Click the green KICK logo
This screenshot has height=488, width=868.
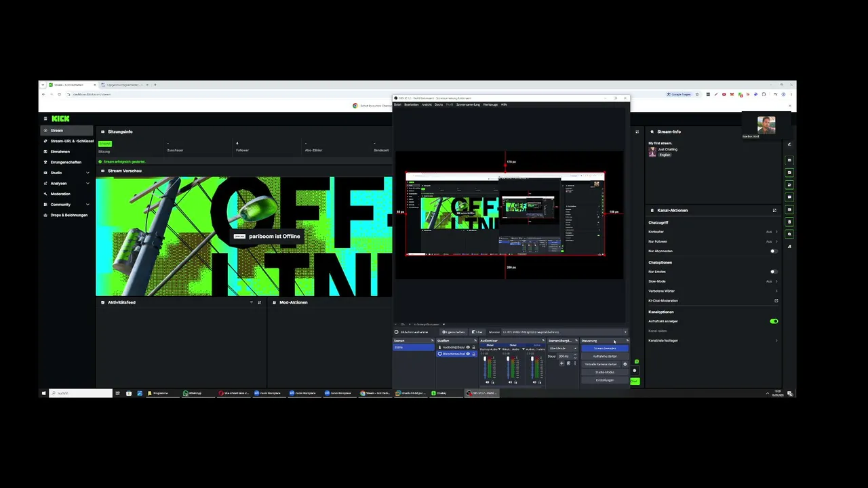(x=60, y=119)
